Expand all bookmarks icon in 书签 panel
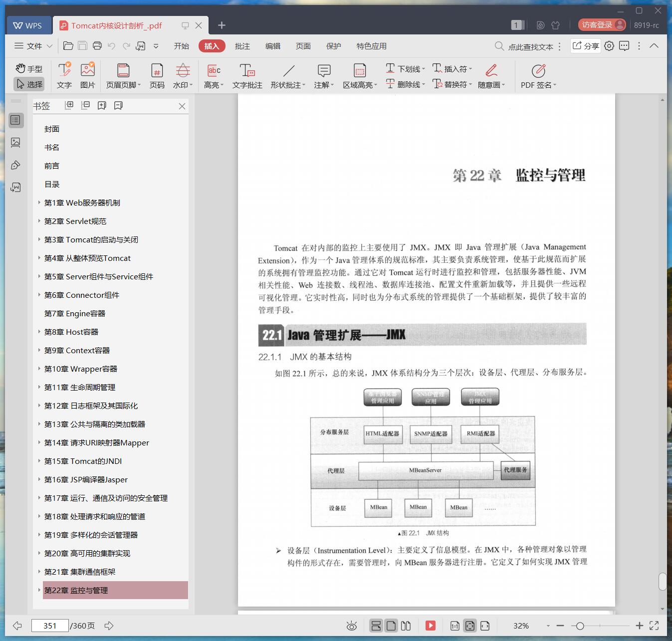Screen dimensions: 672x641 (x=69, y=105)
